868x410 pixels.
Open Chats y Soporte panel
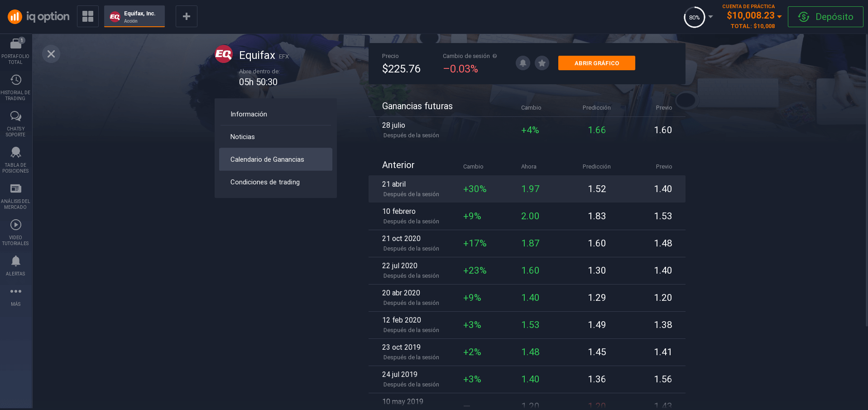tap(15, 124)
